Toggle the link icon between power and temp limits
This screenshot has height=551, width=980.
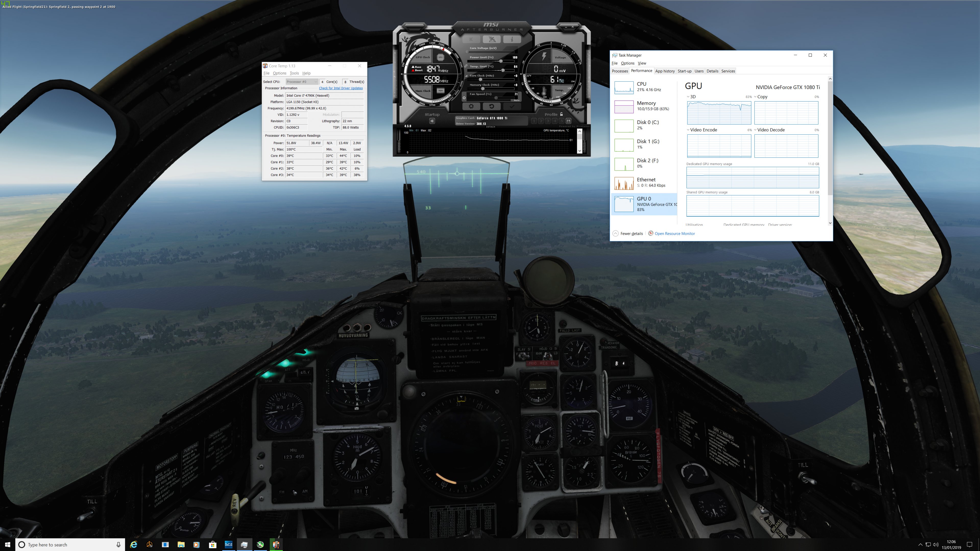(466, 66)
